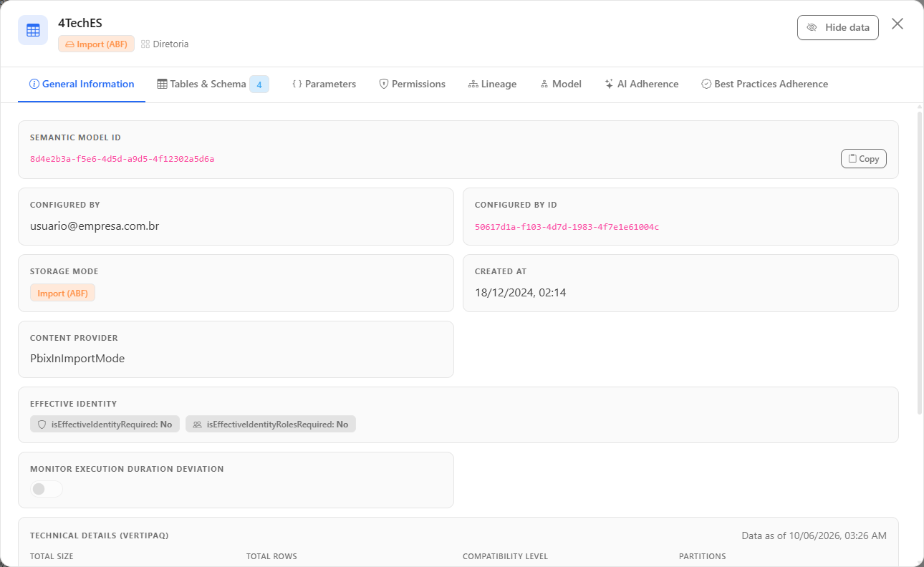
Task: Click the isEffectiveIdentityRolesRequired: No chip
Action: [x=271, y=424]
